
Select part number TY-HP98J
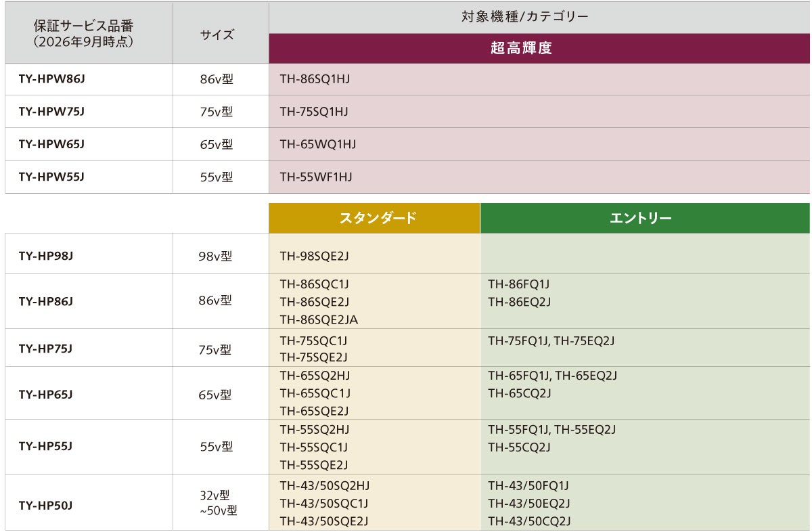click(x=45, y=256)
